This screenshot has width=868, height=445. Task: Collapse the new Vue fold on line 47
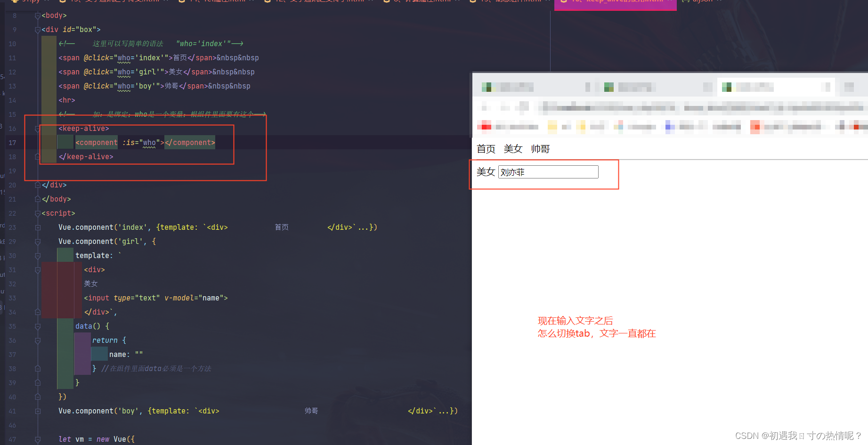pyautogui.click(x=38, y=439)
